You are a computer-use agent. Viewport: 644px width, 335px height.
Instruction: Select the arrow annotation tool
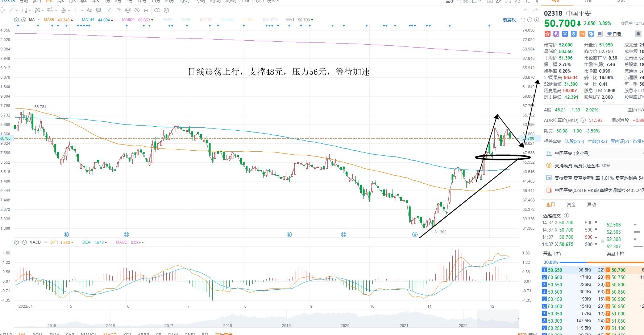76,10
